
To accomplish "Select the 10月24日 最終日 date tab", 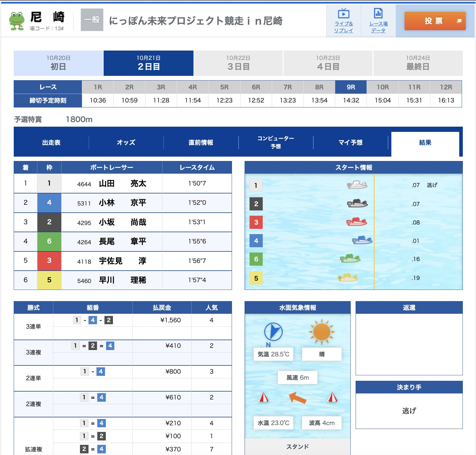I will [x=418, y=63].
